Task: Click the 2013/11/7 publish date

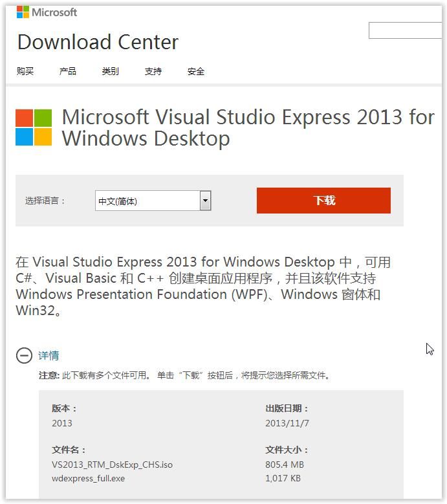Action: (x=287, y=423)
